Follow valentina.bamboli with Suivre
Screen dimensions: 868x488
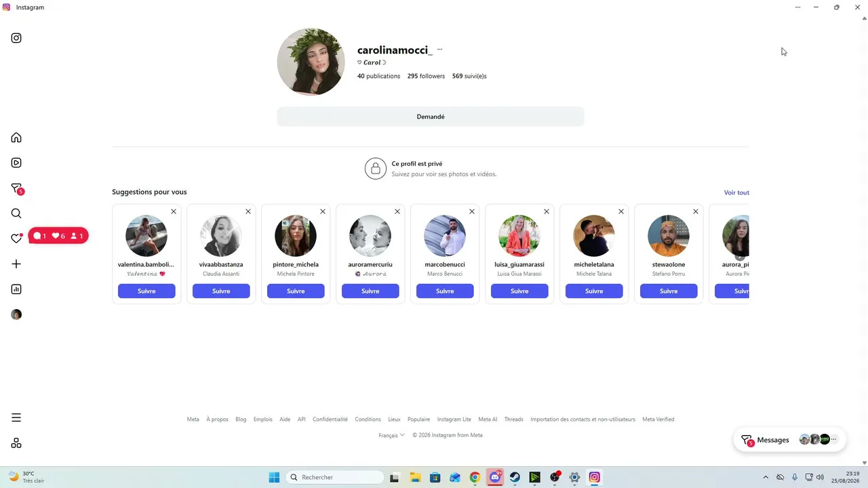146,291
